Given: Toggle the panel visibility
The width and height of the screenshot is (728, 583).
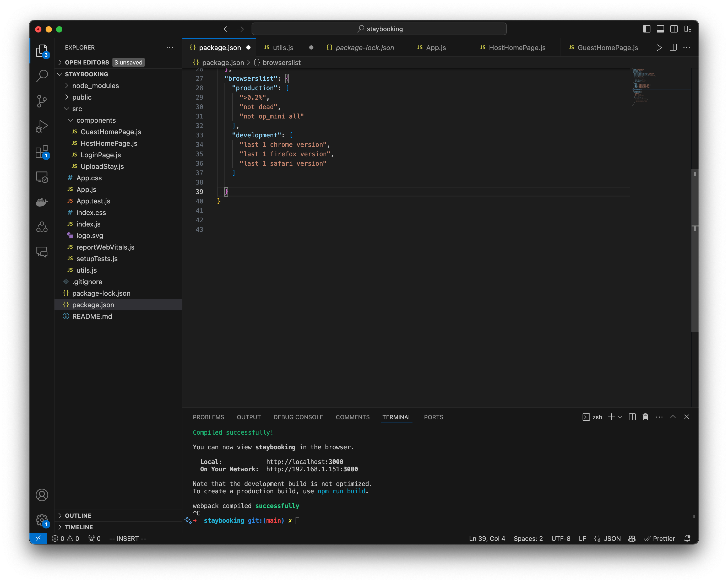Looking at the screenshot, I should (x=660, y=29).
